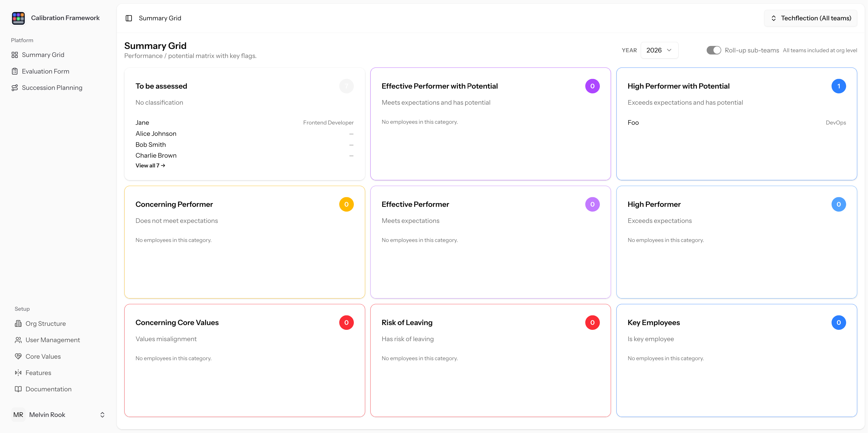Click the Effective Performer with Potential heading
868x433 pixels.
pos(439,86)
